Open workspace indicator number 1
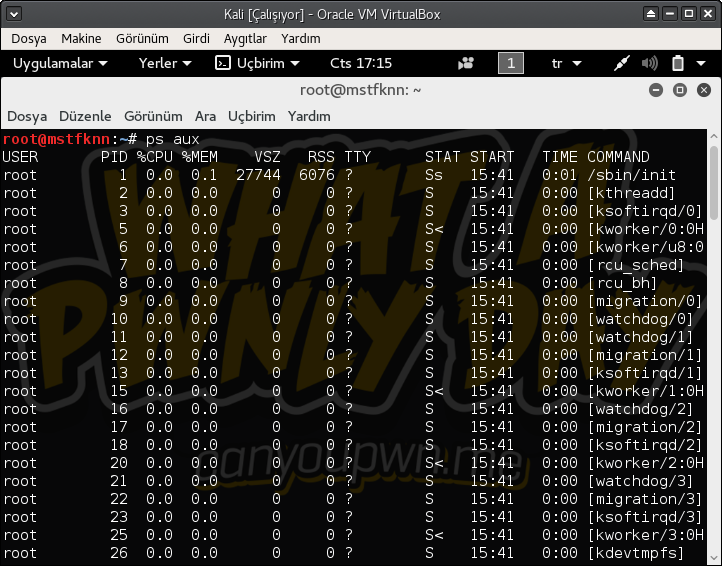 tap(510, 63)
